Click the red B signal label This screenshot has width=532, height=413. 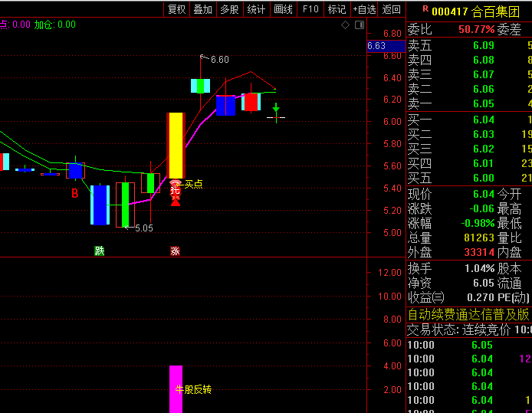75,194
